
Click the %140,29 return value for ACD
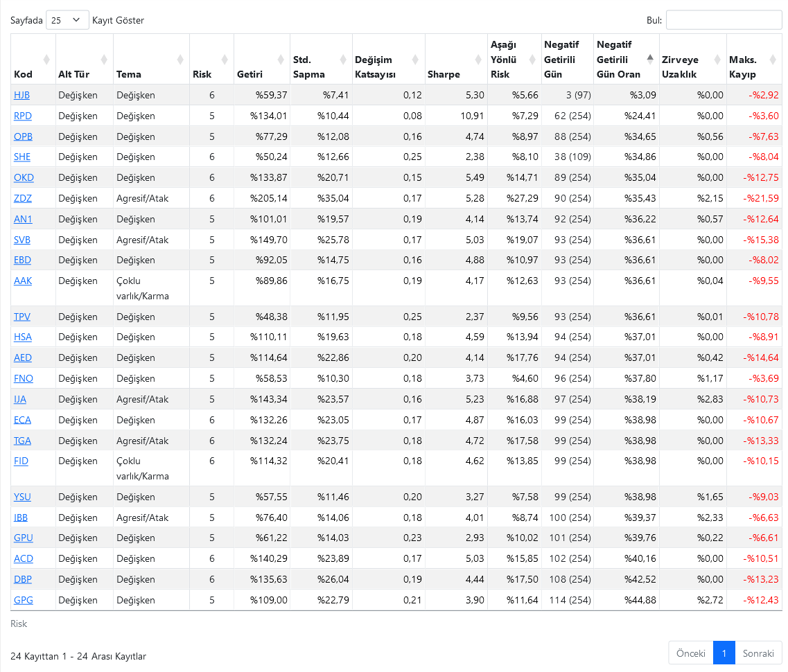(269, 558)
